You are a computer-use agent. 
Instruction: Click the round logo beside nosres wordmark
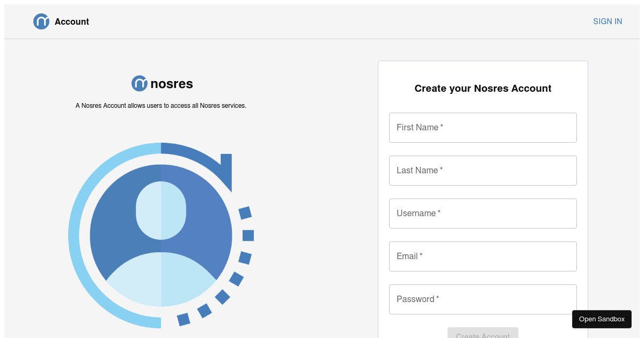click(140, 83)
